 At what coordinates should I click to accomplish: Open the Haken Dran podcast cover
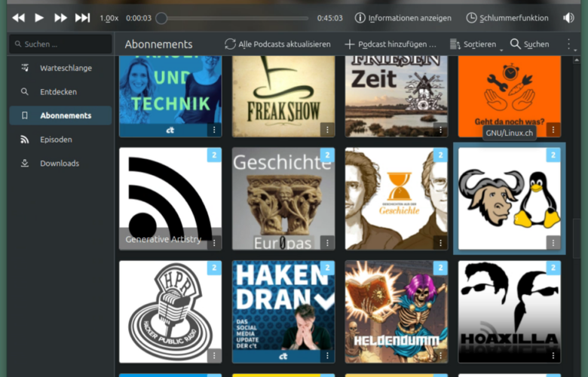(x=283, y=311)
